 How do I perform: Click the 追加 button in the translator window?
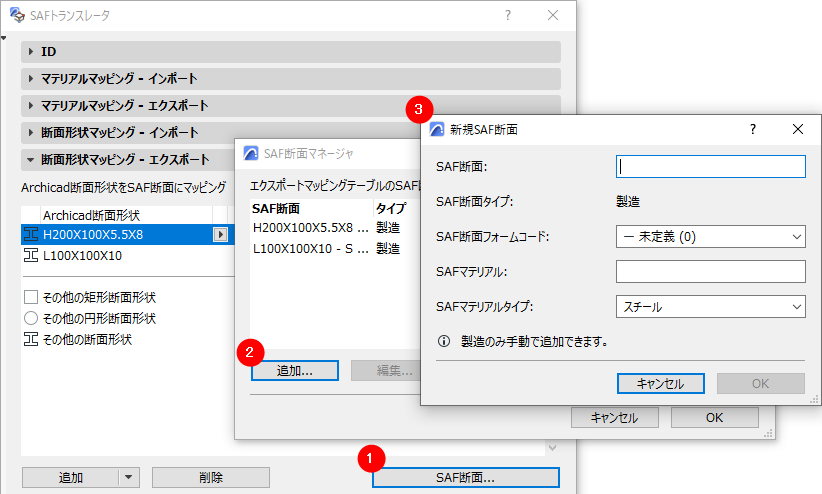(x=71, y=478)
